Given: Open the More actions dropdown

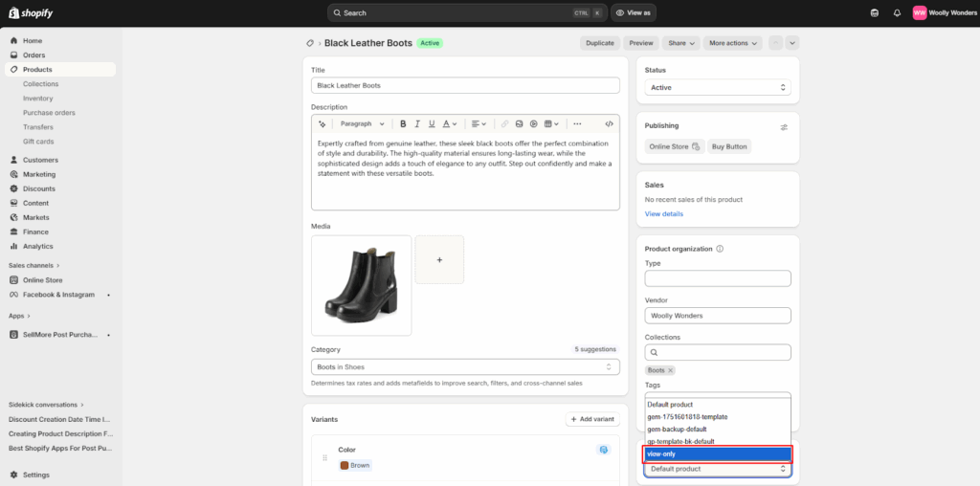Looking at the screenshot, I should coord(732,43).
